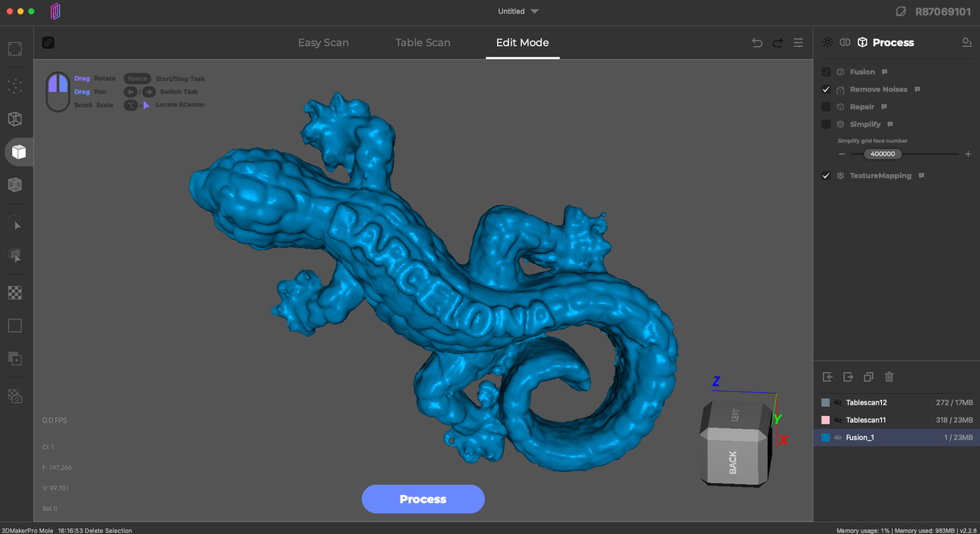Viewport: 980px width, 534px height.
Task: Click the link icon above the viewport
Action: click(48, 43)
